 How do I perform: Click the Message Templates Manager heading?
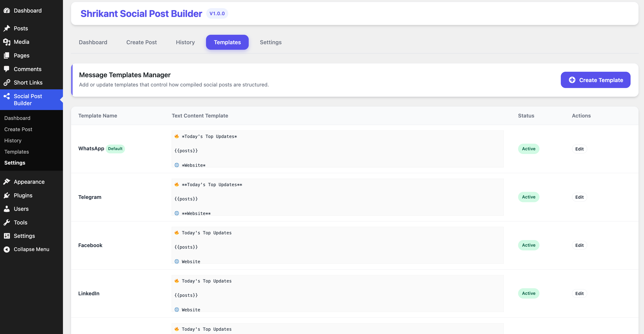[x=125, y=75]
